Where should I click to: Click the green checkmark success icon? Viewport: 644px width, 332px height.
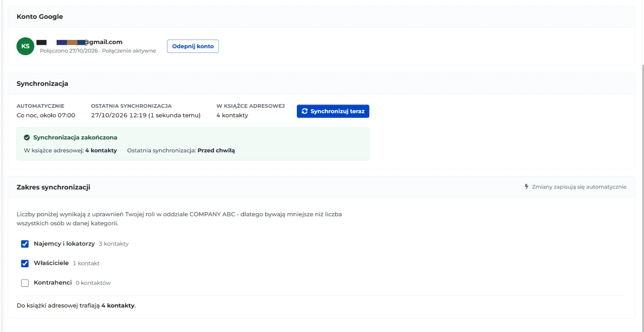pyautogui.click(x=27, y=138)
